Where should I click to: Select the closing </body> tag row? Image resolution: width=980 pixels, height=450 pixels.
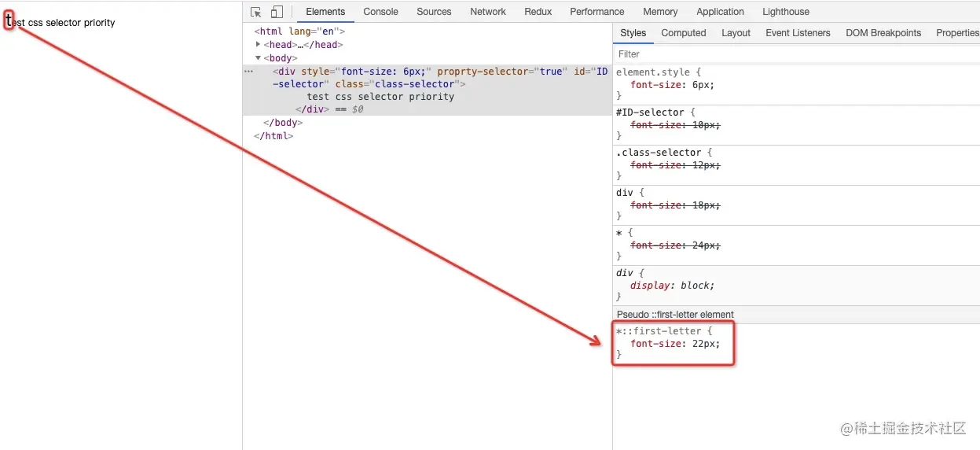tap(283, 123)
